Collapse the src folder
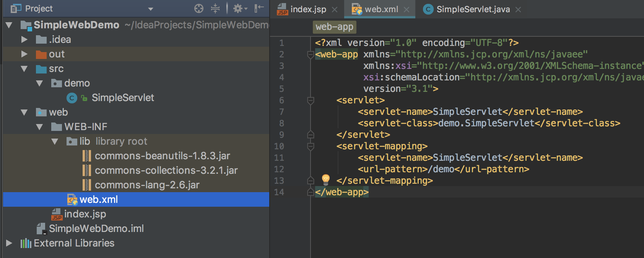The image size is (644, 258). [24, 69]
